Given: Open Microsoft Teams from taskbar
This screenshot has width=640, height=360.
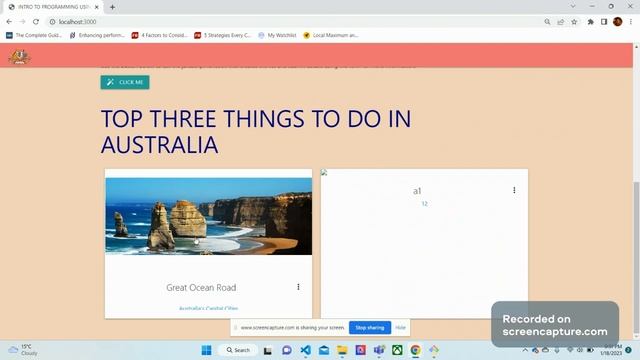Looking at the screenshot, I should 379,350.
